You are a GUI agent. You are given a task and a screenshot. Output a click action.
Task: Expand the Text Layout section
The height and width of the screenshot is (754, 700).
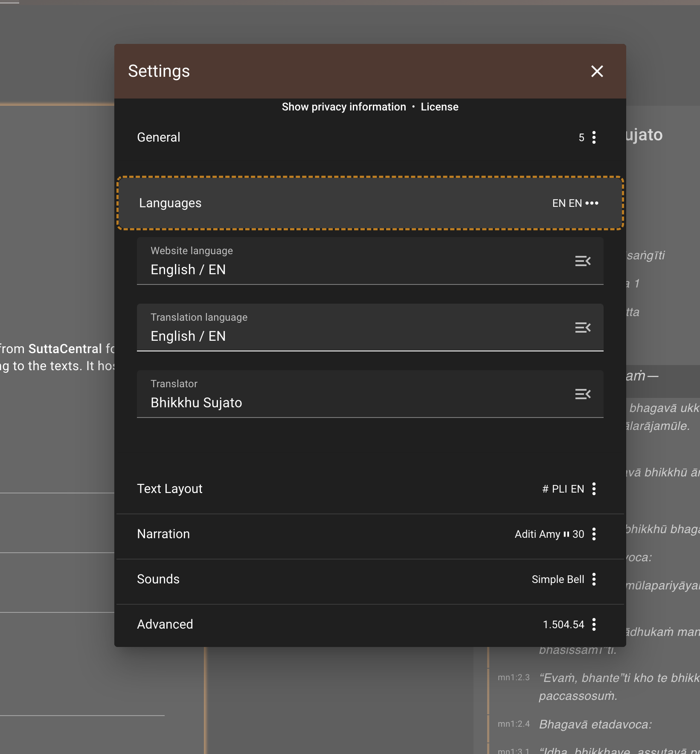tap(370, 489)
